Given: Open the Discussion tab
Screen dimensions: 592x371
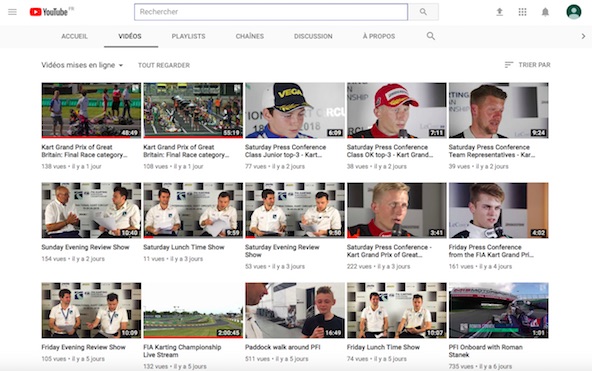Looking at the screenshot, I should pos(313,36).
